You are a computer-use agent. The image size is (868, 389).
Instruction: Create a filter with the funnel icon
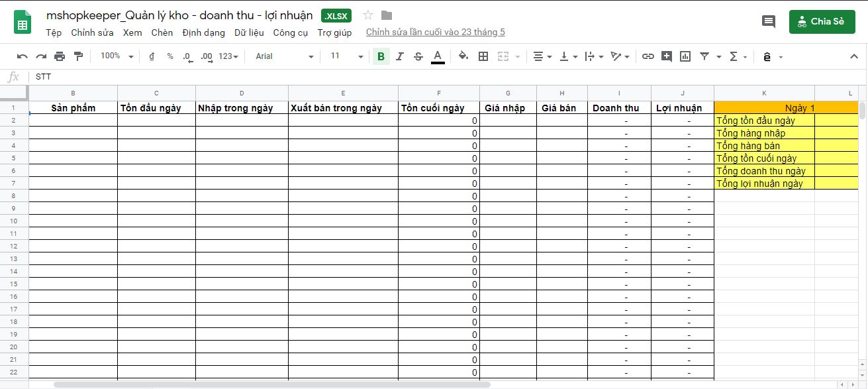[x=704, y=57]
